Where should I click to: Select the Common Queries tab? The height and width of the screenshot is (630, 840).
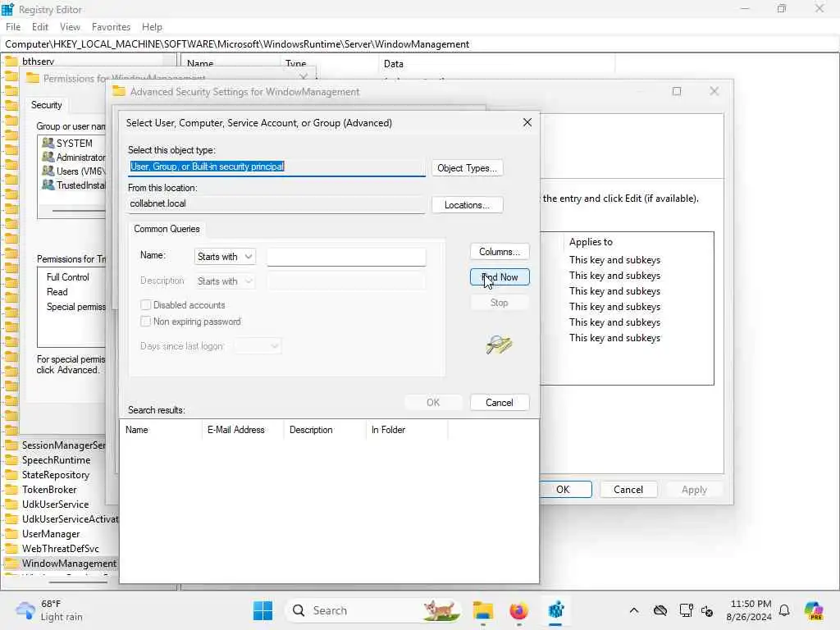pos(167,229)
